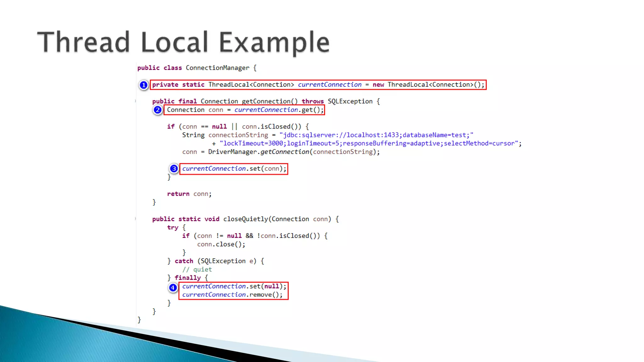Click the red-boxed currentConnection.get() statement
644x362 pixels.
(245, 110)
